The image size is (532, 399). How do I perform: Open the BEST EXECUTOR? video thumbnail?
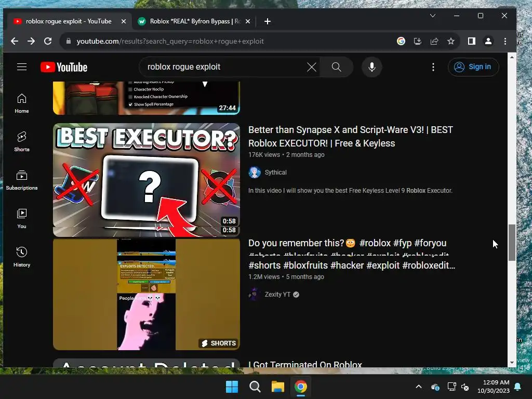click(x=146, y=180)
